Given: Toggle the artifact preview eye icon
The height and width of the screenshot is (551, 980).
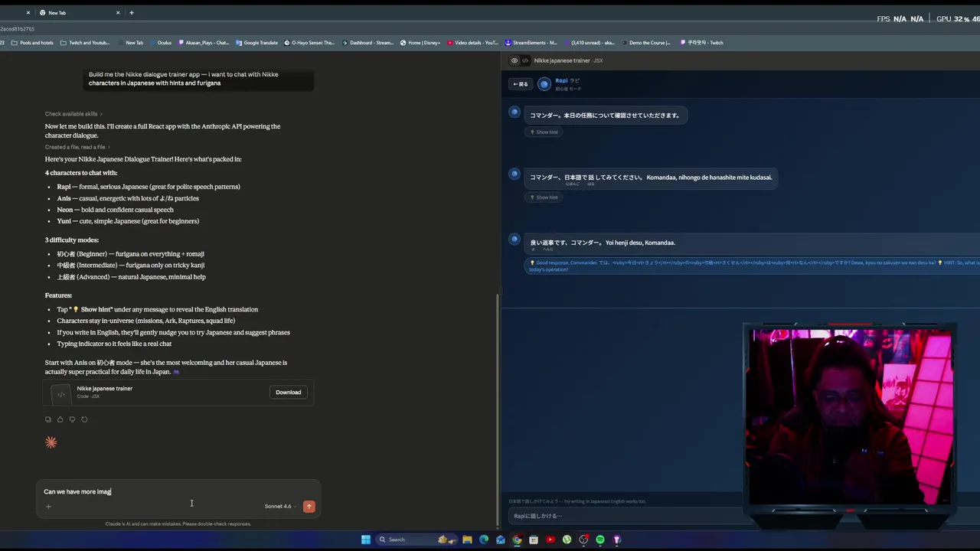Looking at the screenshot, I should coord(514,60).
